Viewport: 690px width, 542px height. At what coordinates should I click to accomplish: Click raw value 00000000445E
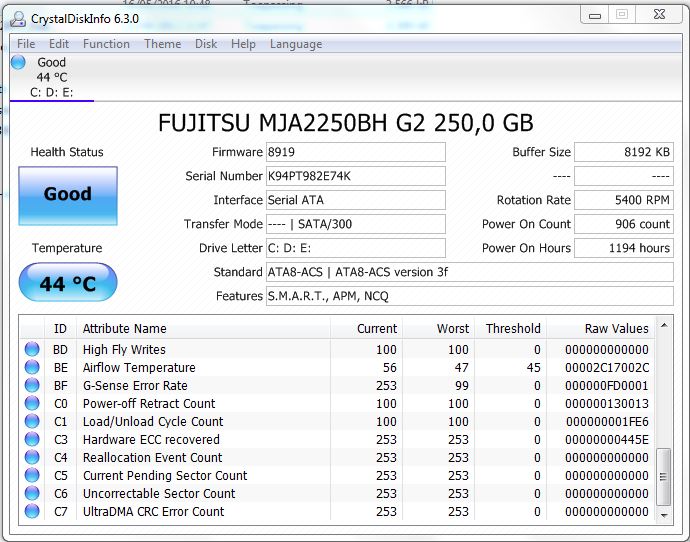[x=607, y=439]
